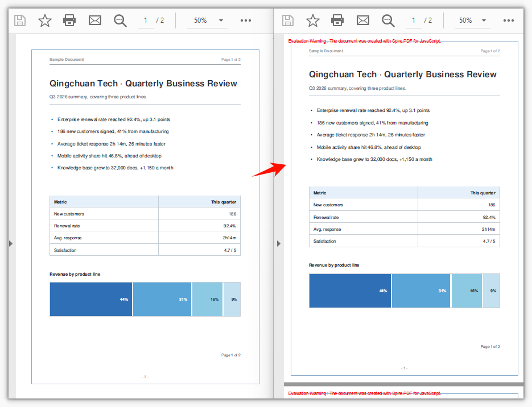This screenshot has width=532, height=407.
Task: Click the red evaluation warning text at top
Action: click(364, 41)
